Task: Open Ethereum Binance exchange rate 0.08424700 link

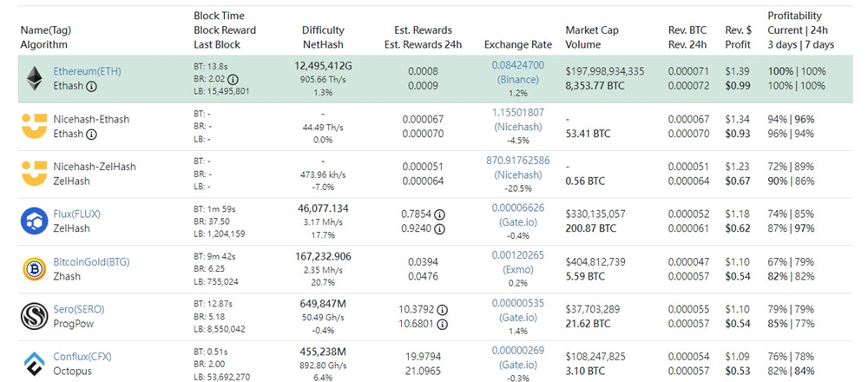Action: (x=518, y=65)
